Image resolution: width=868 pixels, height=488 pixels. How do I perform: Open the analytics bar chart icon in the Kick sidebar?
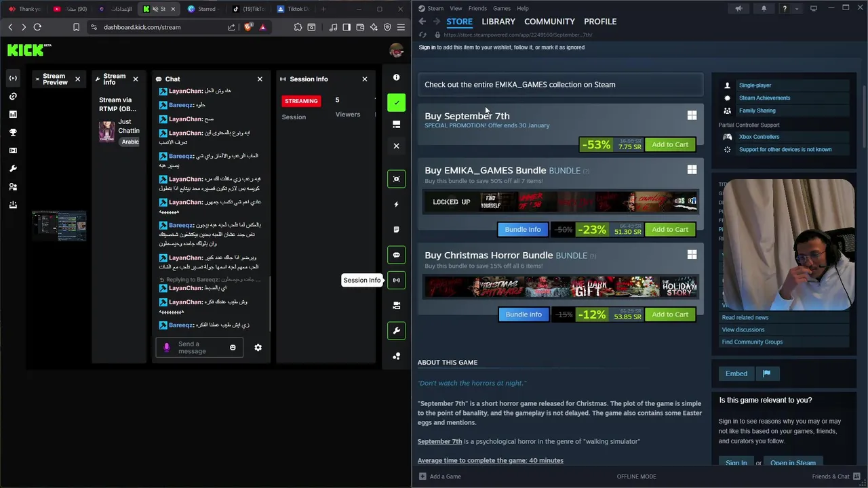coord(13,115)
